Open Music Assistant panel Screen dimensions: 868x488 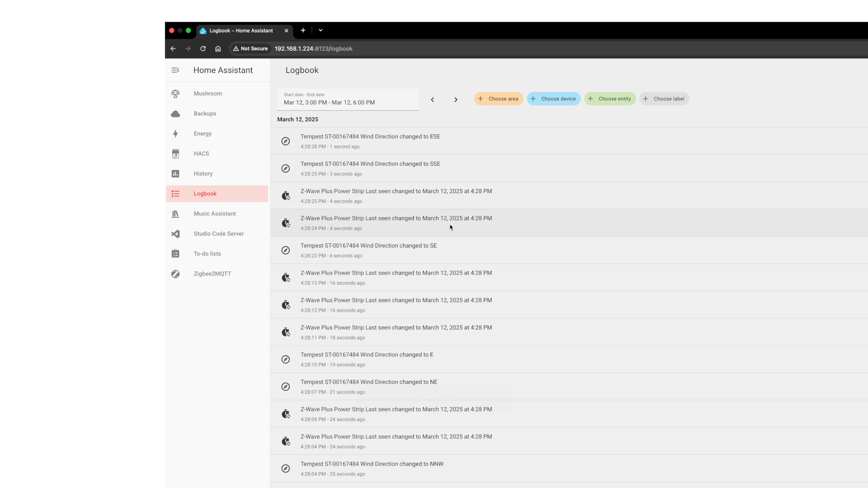coord(217,214)
